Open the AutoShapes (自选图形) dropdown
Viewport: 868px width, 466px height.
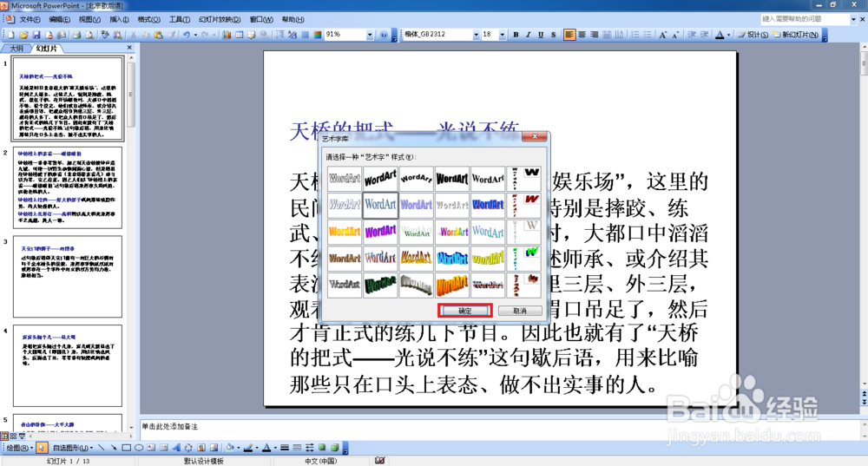(73, 448)
